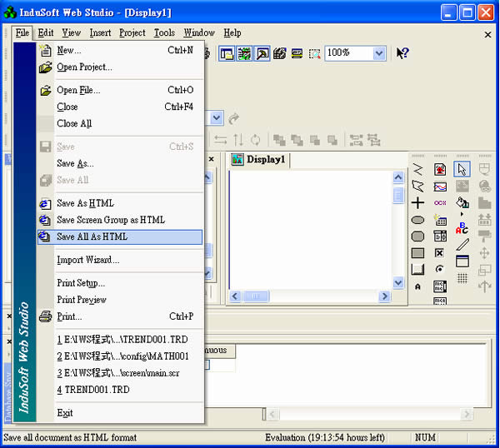Image resolution: width=500 pixels, height=448 pixels.
Task: Click the Display1 horizontal scrollbar right arrow
Action: [385, 296]
